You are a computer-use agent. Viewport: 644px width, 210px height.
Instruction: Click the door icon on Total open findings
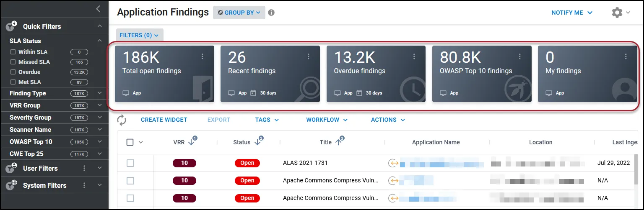point(203,89)
